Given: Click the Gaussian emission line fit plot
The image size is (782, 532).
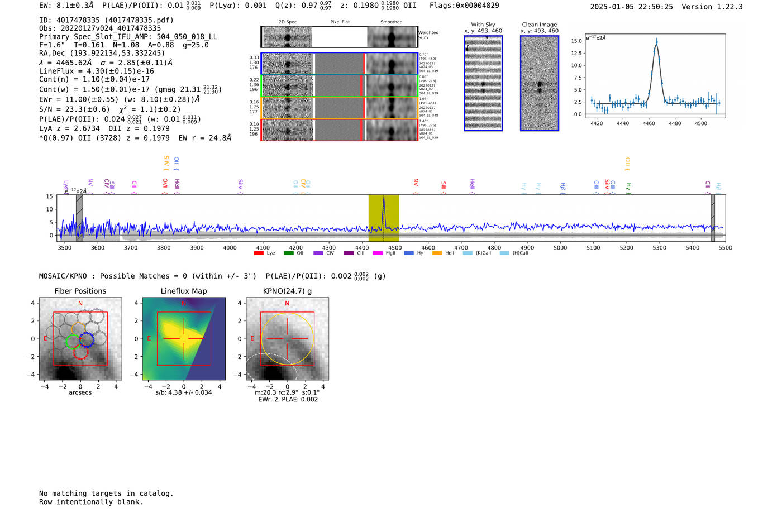Looking at the screenshot, I should click(x=655, y=76).
